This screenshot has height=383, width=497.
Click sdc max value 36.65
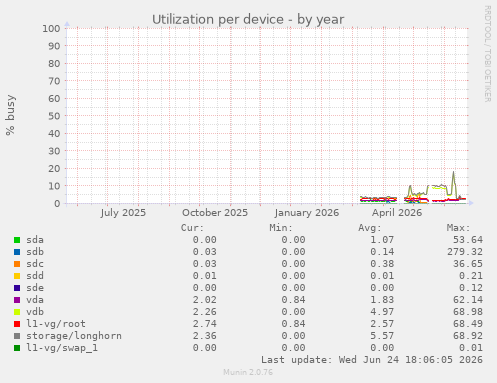point(468,264)
